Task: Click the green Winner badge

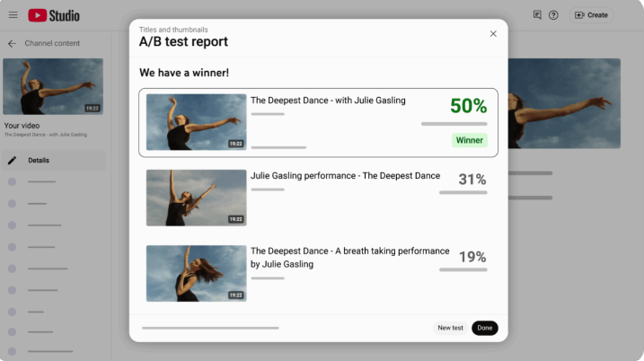Action: (469, 140)
